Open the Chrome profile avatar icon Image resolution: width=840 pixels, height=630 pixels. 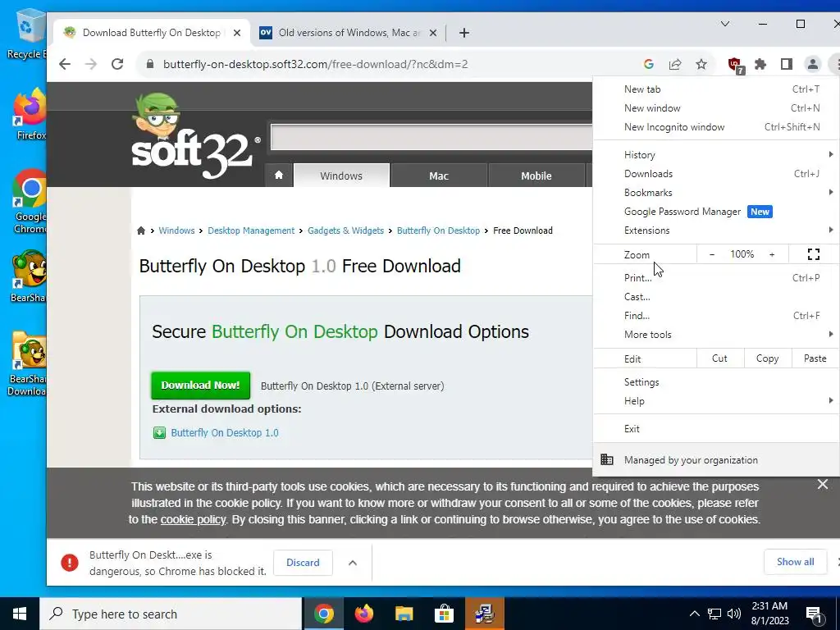813,64
